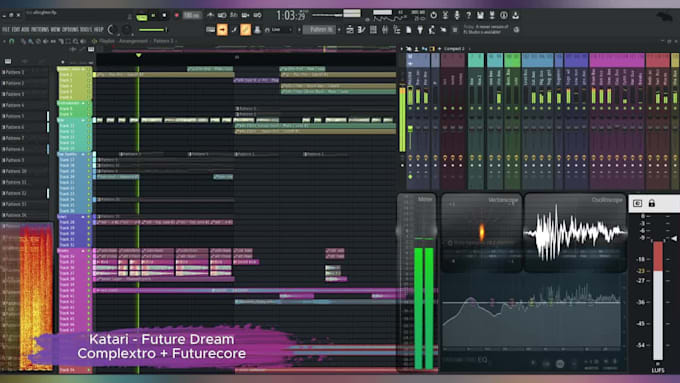Click the cut scissors icon in toolbar
Image resolution: width=680 pixels, height=383 pixels.
[445, 15]
